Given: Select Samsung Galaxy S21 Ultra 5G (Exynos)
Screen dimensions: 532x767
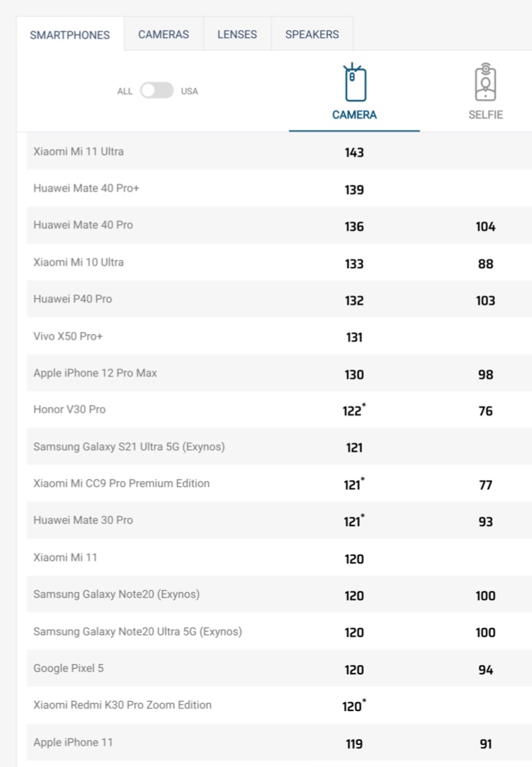Looking at the screenshot, I should [x=129, y=447].
